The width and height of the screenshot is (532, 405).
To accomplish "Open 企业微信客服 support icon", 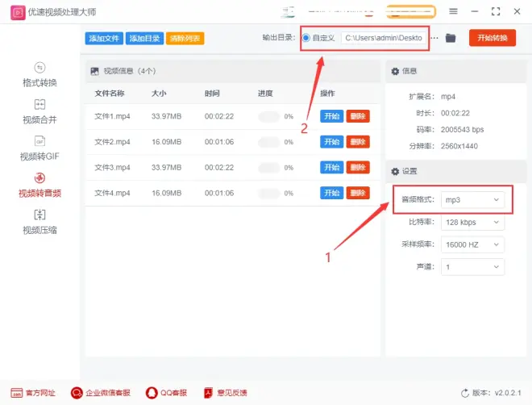I will (x=77, y=393).
